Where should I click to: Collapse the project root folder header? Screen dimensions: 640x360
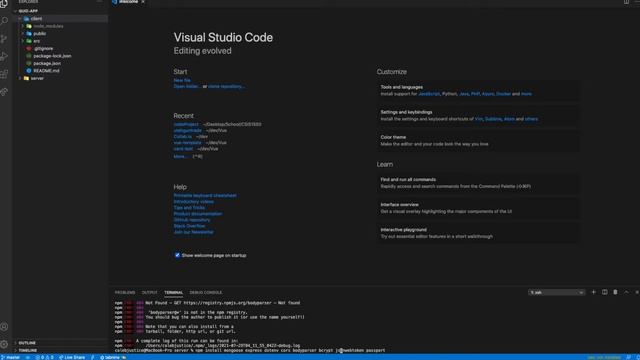click(60, 11)
